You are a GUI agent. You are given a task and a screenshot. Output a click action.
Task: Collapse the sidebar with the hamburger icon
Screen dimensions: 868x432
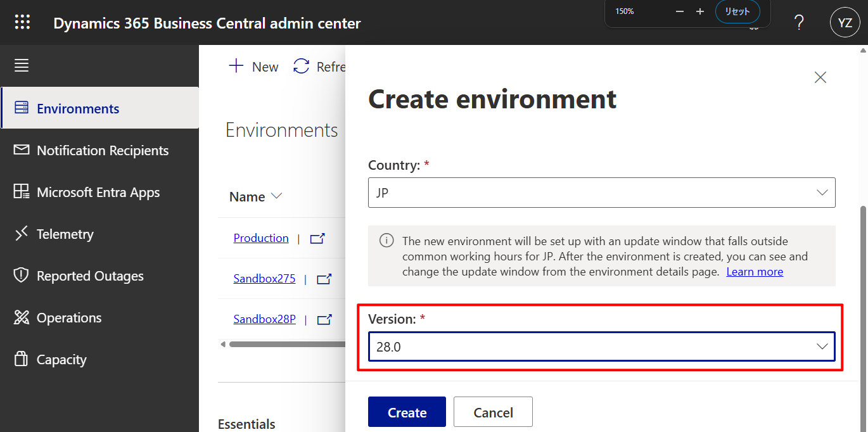(x=21, y=65)
